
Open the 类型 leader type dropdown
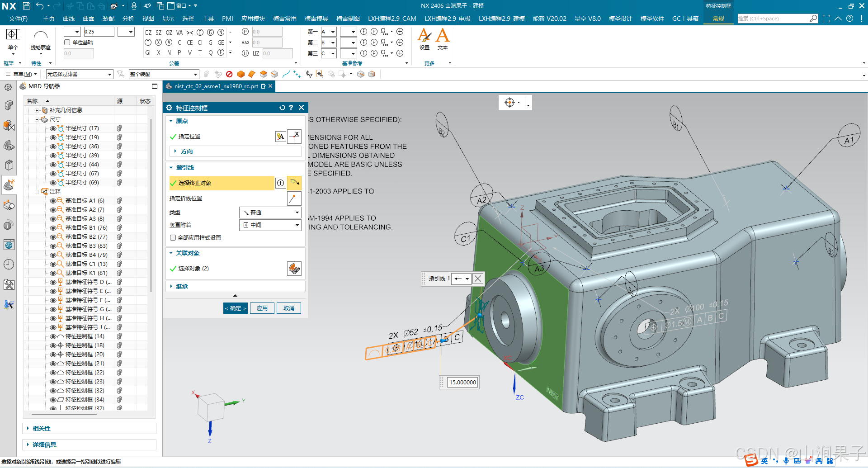tap(270, 213)
